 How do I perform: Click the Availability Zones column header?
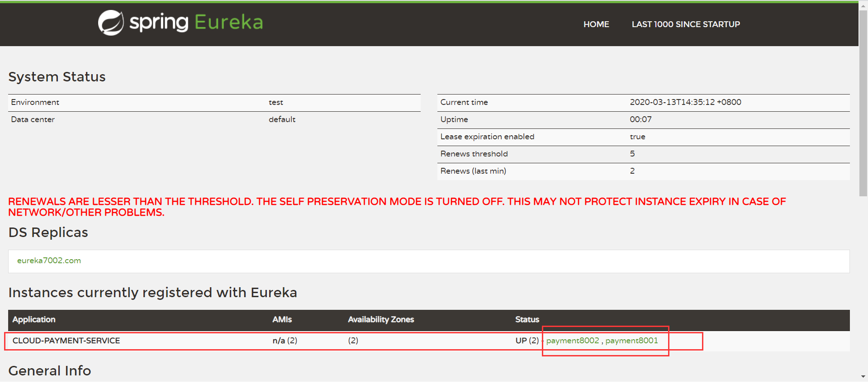pos(381,319)
